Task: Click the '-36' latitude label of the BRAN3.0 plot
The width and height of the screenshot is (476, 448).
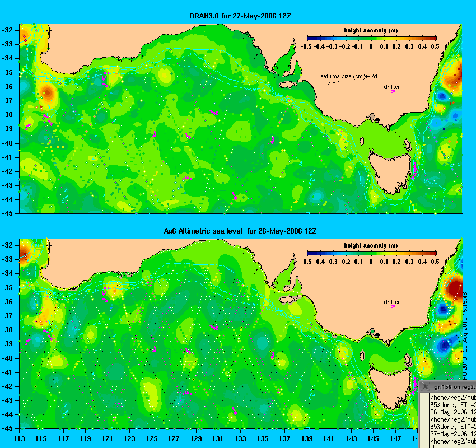Action: click(x=7, y=87)
